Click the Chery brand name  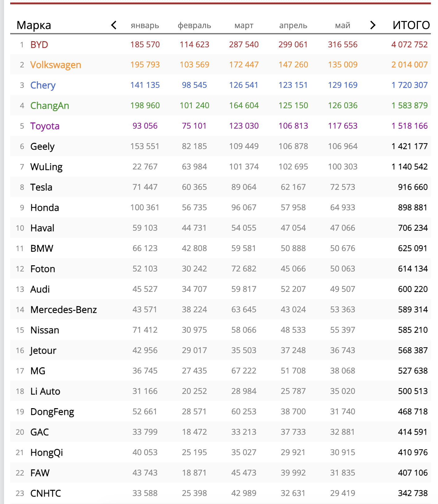43,85
